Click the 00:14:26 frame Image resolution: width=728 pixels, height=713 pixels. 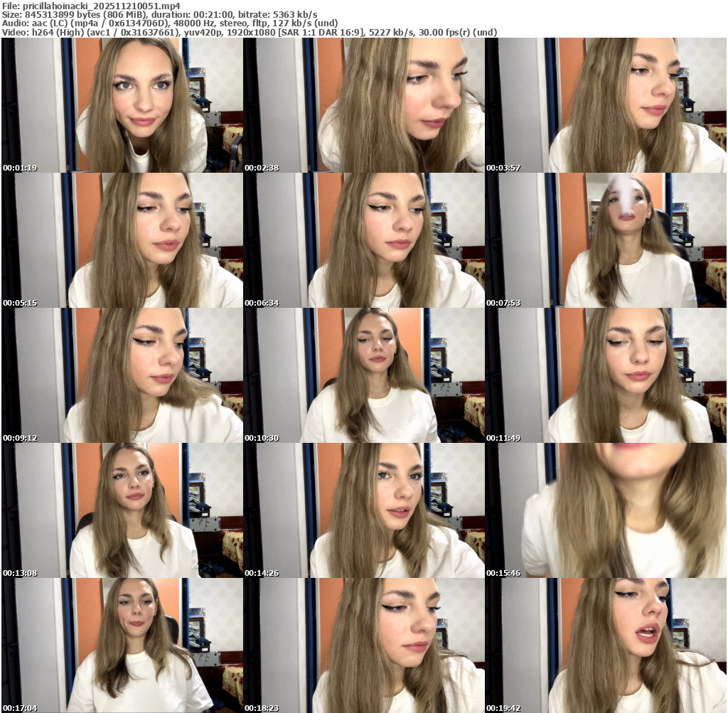[364, 510]
